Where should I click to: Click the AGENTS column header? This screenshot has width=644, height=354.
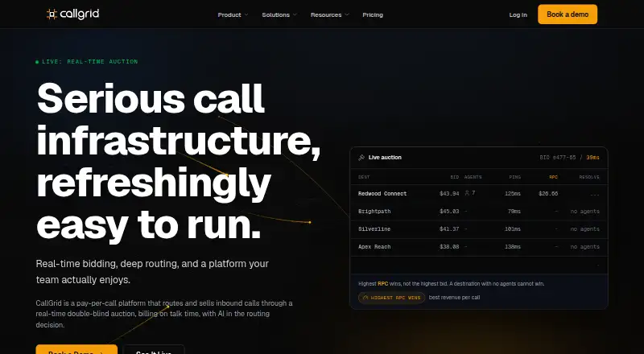coord(473,177)
